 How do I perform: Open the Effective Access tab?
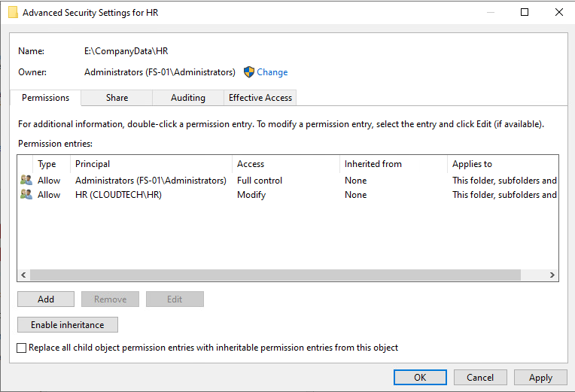pyautogui.click(x=260, y=98)
